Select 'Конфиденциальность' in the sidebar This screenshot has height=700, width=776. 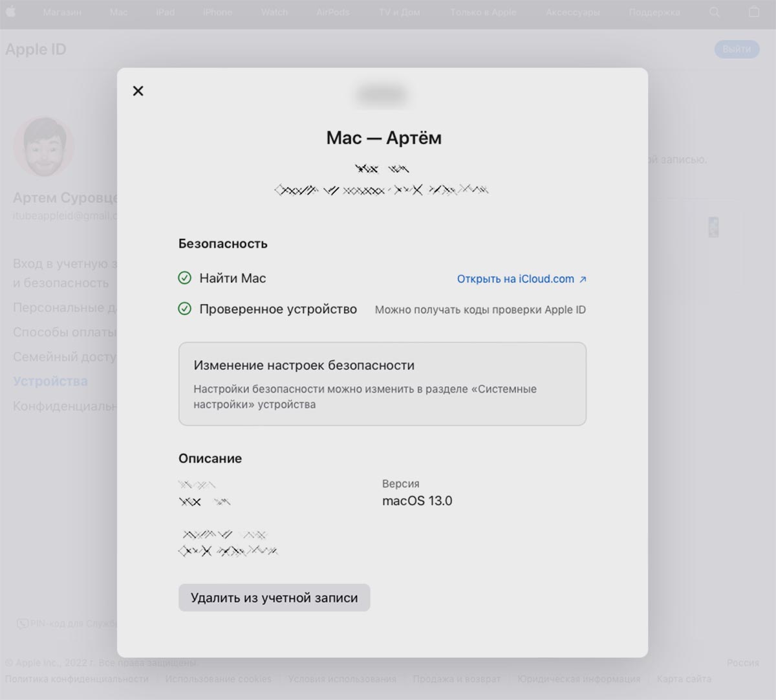[x=65, y=406]
